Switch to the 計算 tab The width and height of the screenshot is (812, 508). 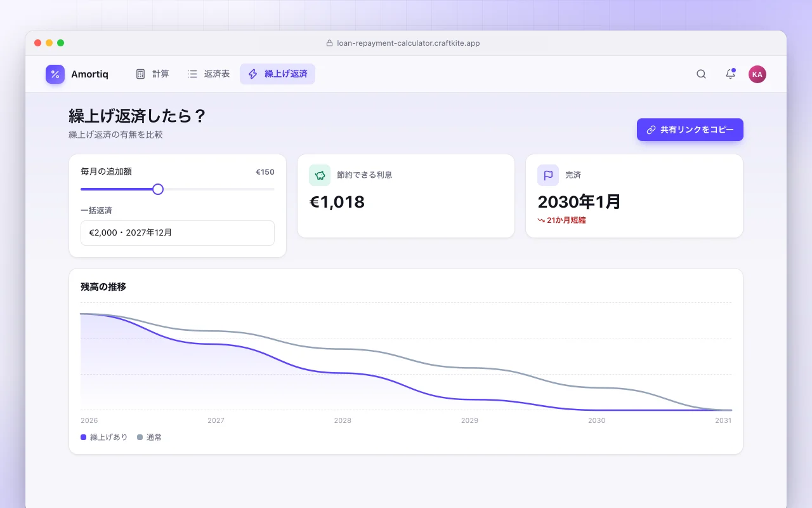click(x=152, y=74)
